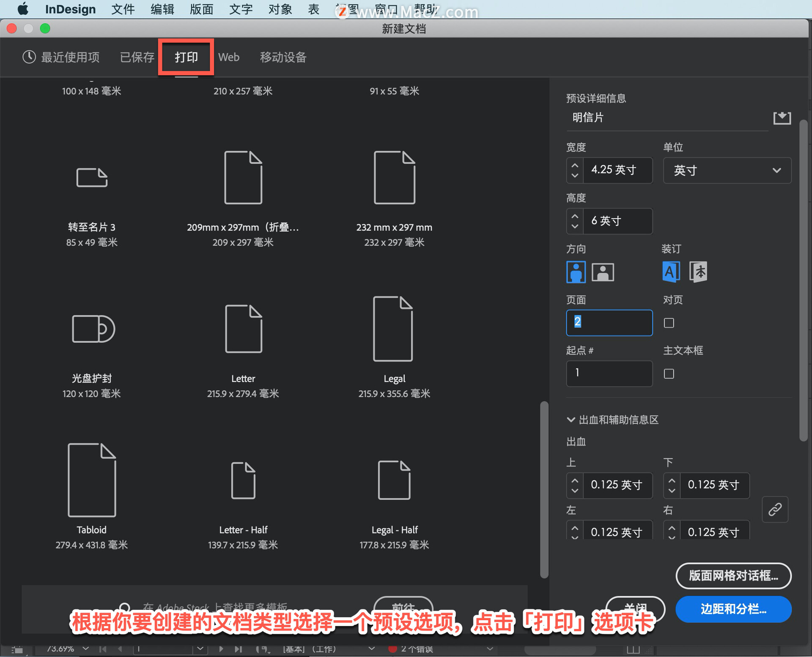Click the preset list vertical scrollbar

tap(544, 490)
